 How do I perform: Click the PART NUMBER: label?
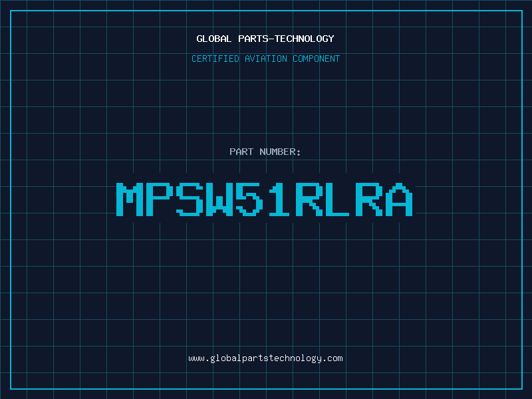tap(265, 152)
